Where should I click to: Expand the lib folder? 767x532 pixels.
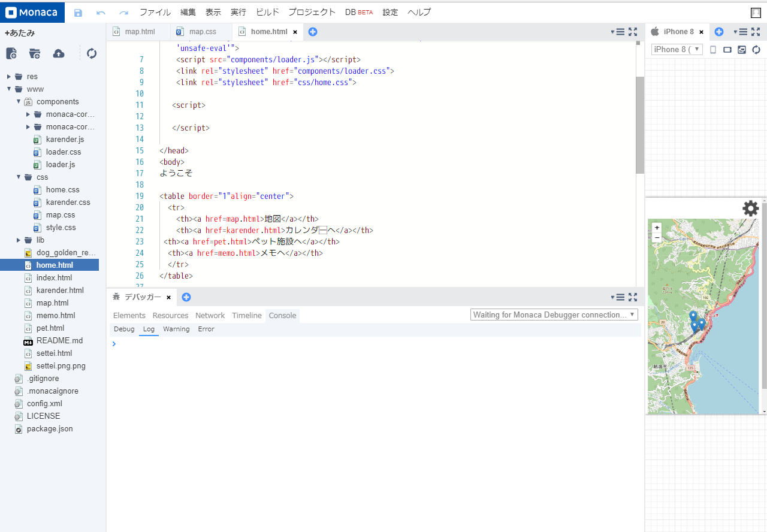pyautogui.click(x=19, y=240)
